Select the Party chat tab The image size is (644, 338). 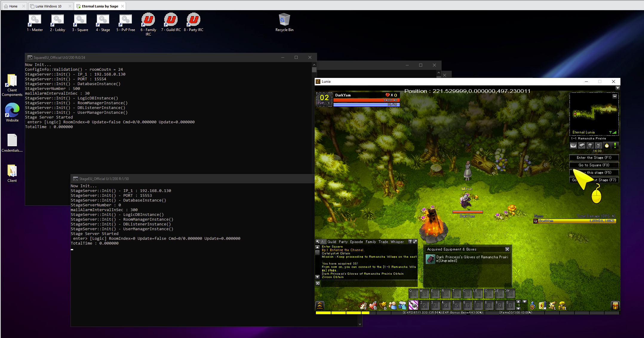coord(343,242)
